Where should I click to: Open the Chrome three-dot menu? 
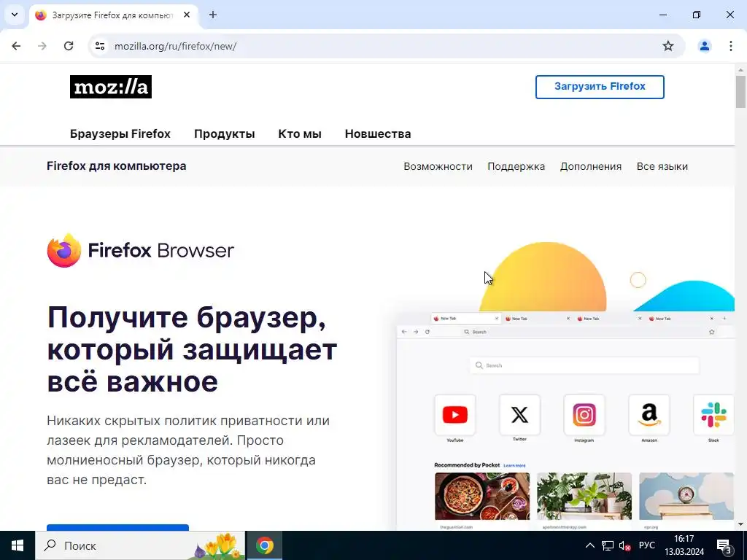(x=730, y=46)
